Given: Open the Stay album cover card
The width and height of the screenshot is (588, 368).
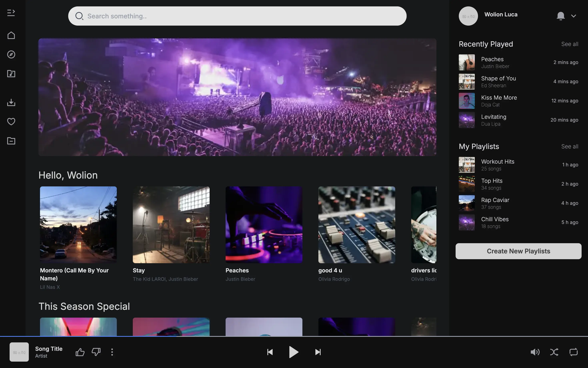Looking at the screenshot, I should (x=171, y=225).
